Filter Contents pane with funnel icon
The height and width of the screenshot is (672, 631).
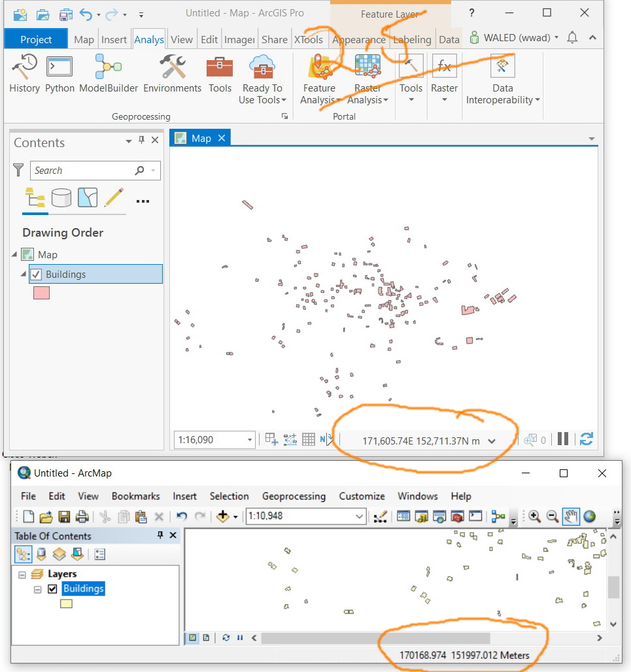pyautogui.click(x=18, y=170)
